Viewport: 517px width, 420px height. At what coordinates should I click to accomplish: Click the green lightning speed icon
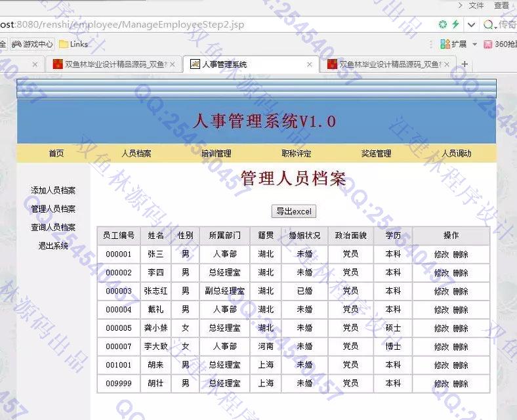456,24
